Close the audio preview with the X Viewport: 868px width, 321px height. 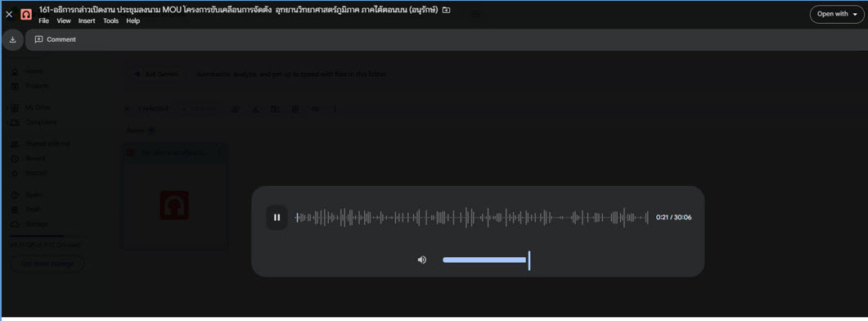(9, 15)
